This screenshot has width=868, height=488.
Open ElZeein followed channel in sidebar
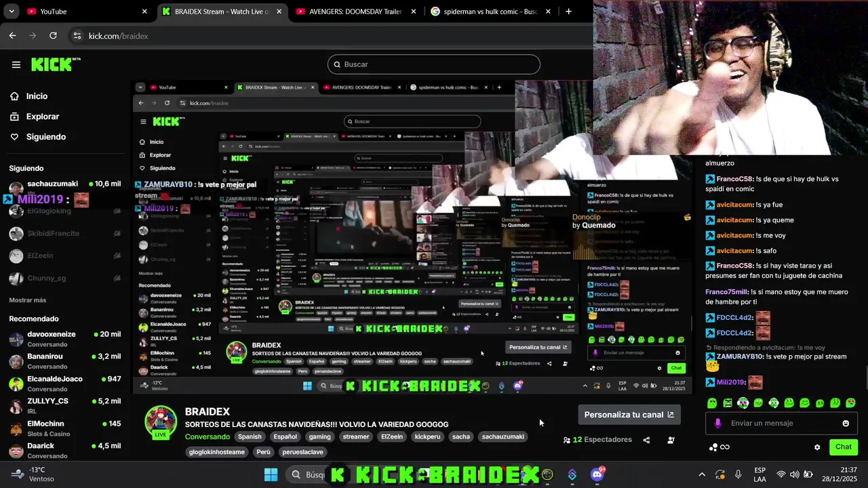point(65,256)
